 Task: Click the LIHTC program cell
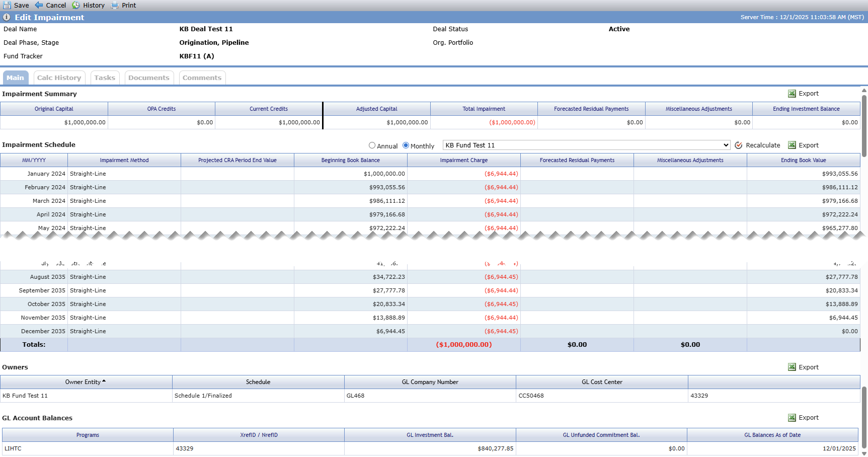point(88,448)
